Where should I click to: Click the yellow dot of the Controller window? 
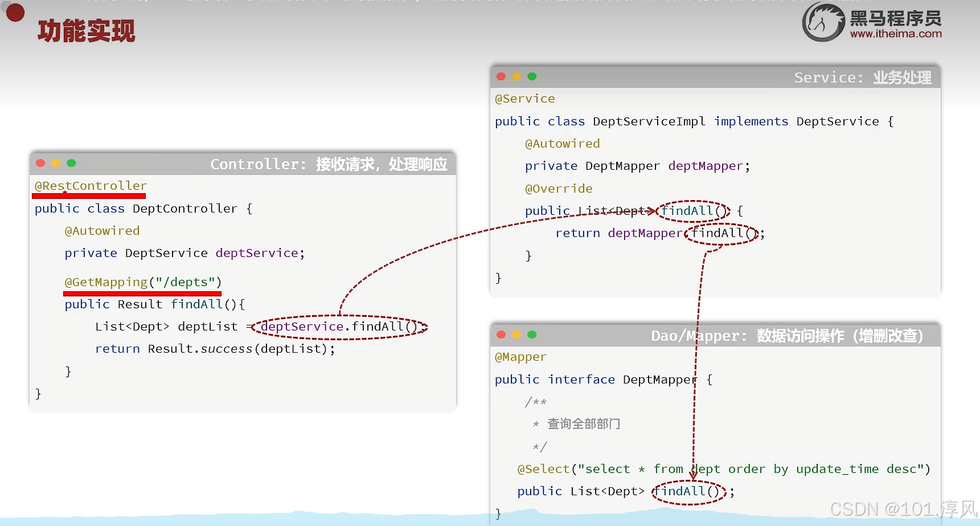pos(56,163)
